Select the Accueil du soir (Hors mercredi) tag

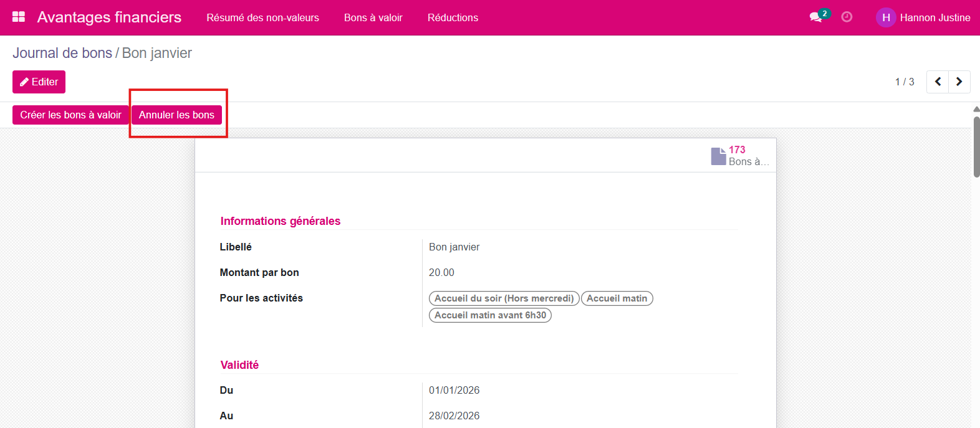pyautogui.click(x=504, y=298)
